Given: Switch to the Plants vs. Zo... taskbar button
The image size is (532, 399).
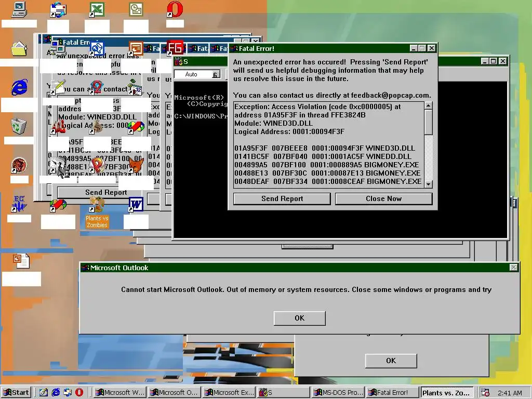Looking at the screenshot, I should point(447,393).
